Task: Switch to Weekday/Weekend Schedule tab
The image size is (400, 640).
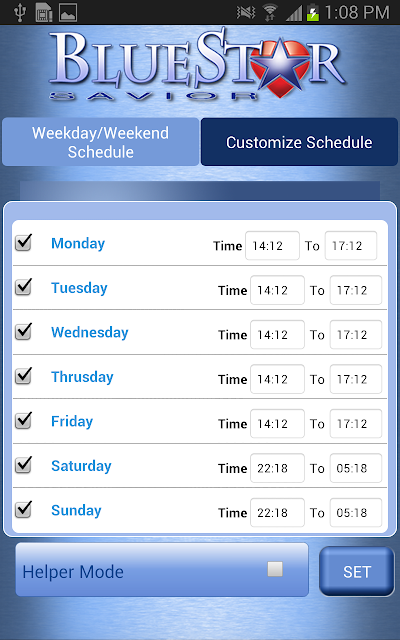Action: point(100,142)
